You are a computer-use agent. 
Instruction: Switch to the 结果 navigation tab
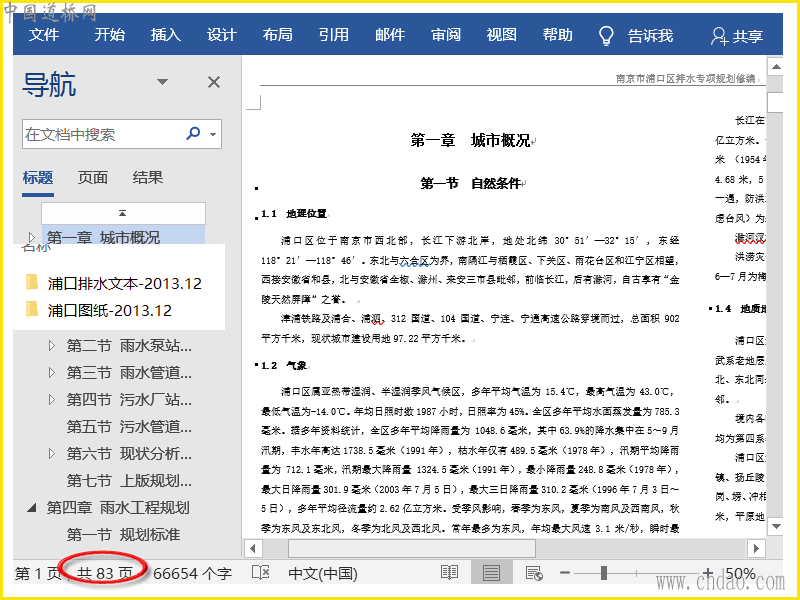pos(147,178)
